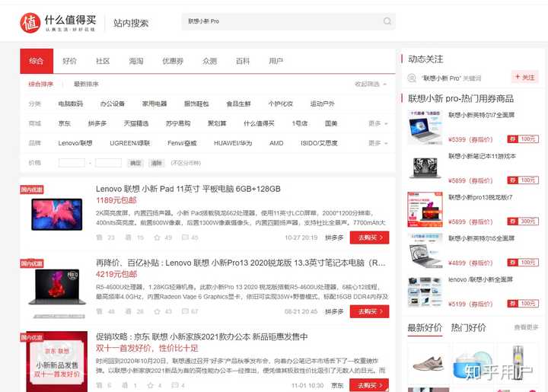Filter by category 服饰鞋包
This screenshot has height=392, width=548.
[196, 104]
